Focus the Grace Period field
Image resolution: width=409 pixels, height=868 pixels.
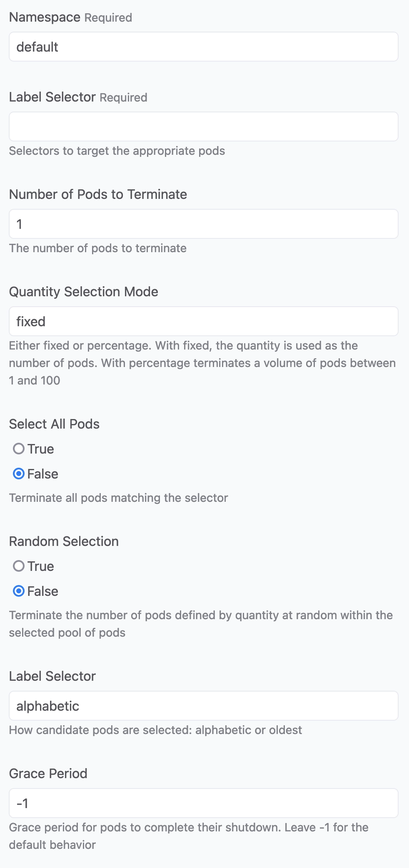[204, 803]
